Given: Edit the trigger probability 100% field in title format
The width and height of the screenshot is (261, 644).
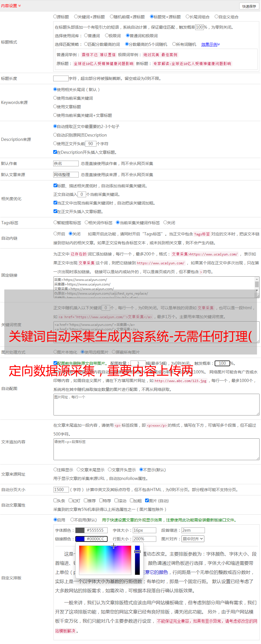Looking at the screenshot, I should [x=199, y=27].
